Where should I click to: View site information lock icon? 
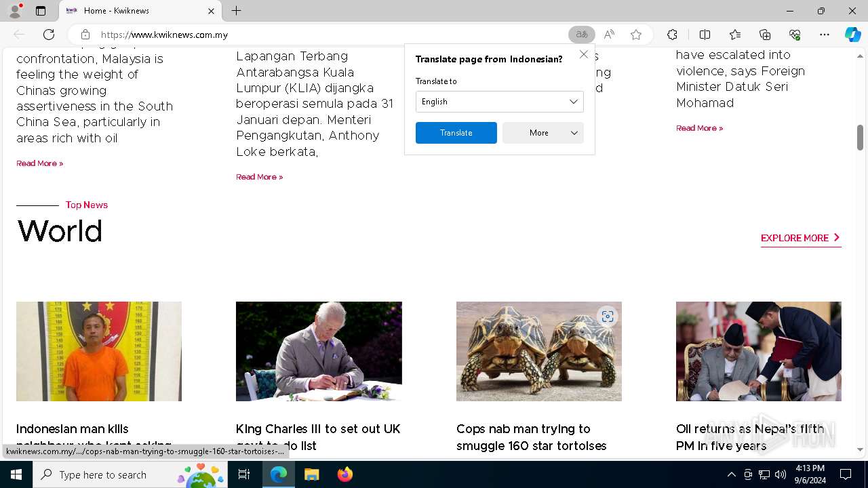click(x=85, y=35)
